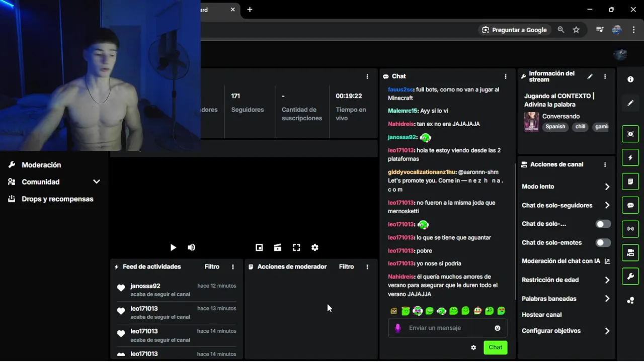Open Chat panel three-dot menu

506,76
